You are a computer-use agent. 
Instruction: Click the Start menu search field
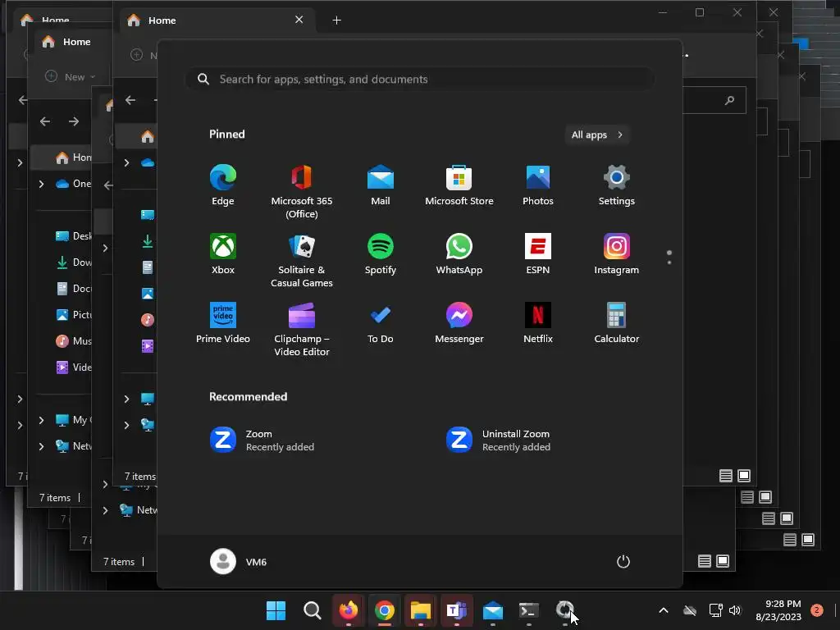pos(419,80)
